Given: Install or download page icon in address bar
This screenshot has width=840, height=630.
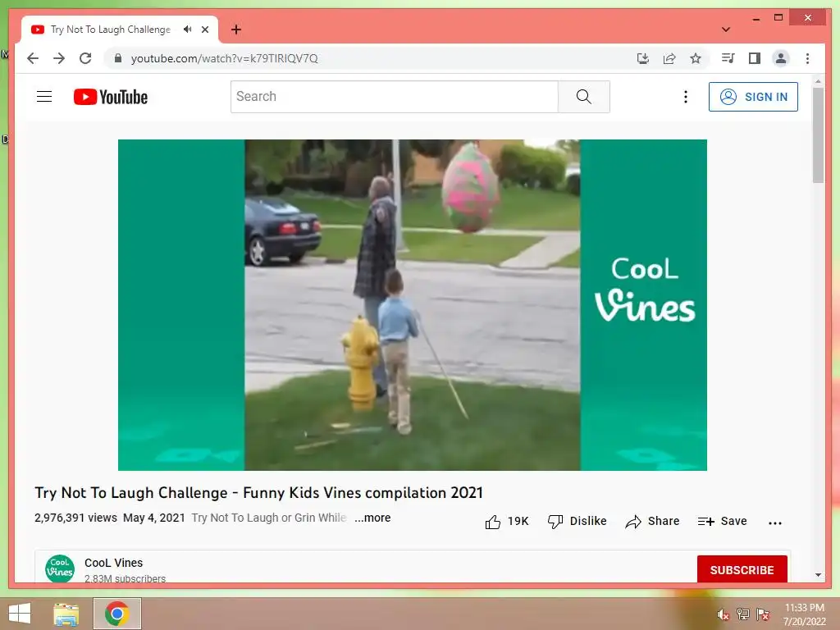Looking at the screenshot, I should click(x=643, y=58).
